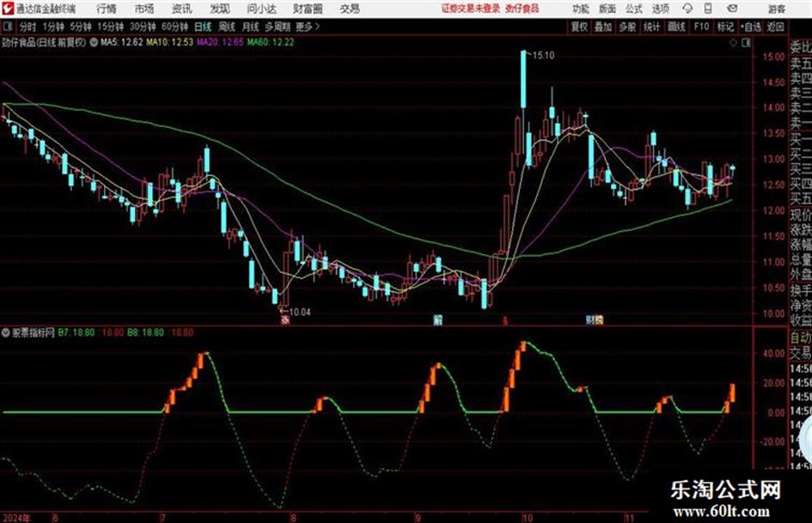This screenshot has width=812, height=523.
Task: Click the headset customer service icon
Action: (687, 9)
